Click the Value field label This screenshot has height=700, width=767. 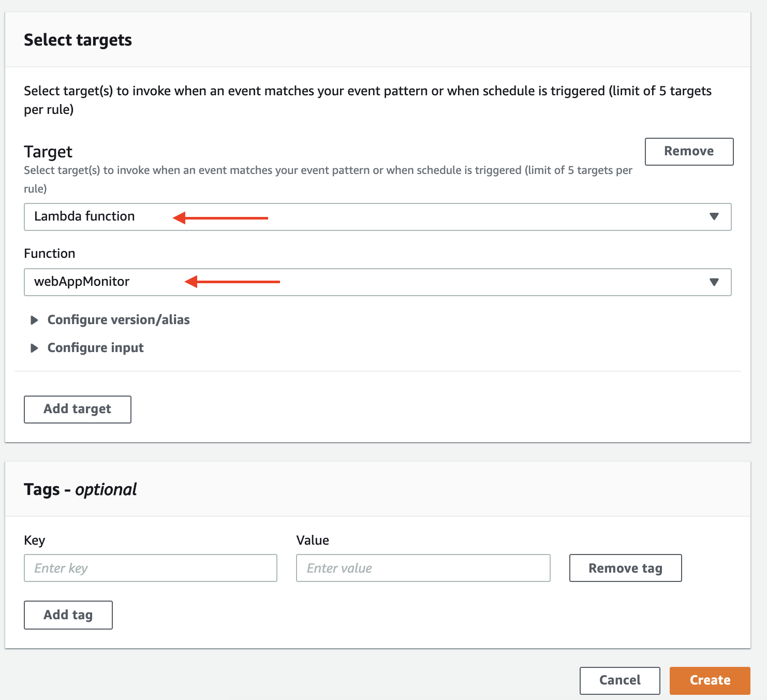pos(313,540)
